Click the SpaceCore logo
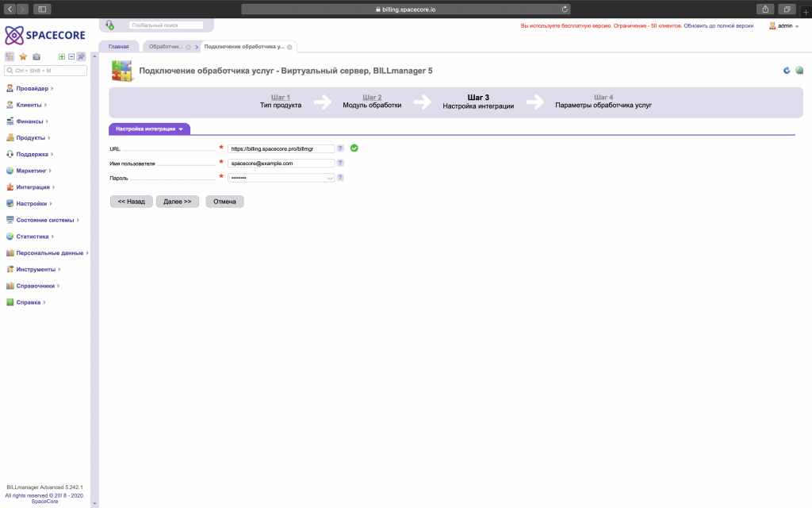The height and width of the screenshot is (508, 812). coord(45,35)
